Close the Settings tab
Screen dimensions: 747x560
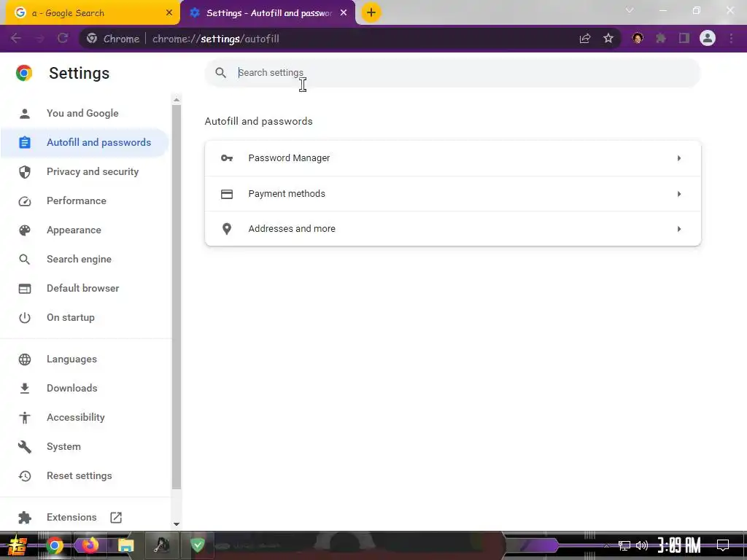tap(344, 13)
